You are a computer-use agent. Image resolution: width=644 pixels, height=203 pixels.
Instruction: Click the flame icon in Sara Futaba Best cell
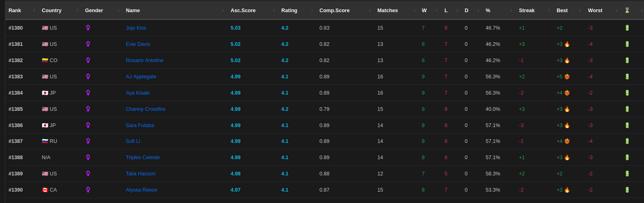[x=567, y=125]
